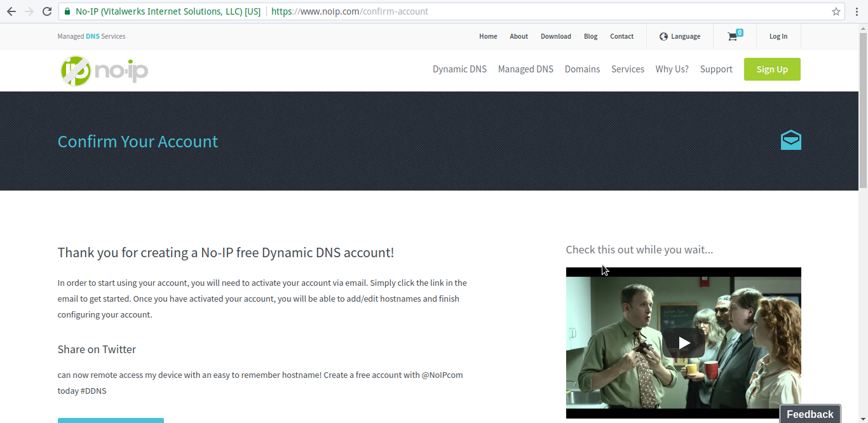This screenshot has height=423, width=868.
Task: Click the No-IP logo
Action: pos(104,70)
